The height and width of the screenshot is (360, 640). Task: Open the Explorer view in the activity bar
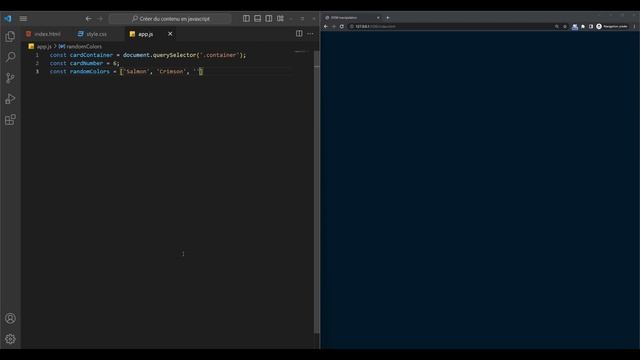tap(10, 36)
